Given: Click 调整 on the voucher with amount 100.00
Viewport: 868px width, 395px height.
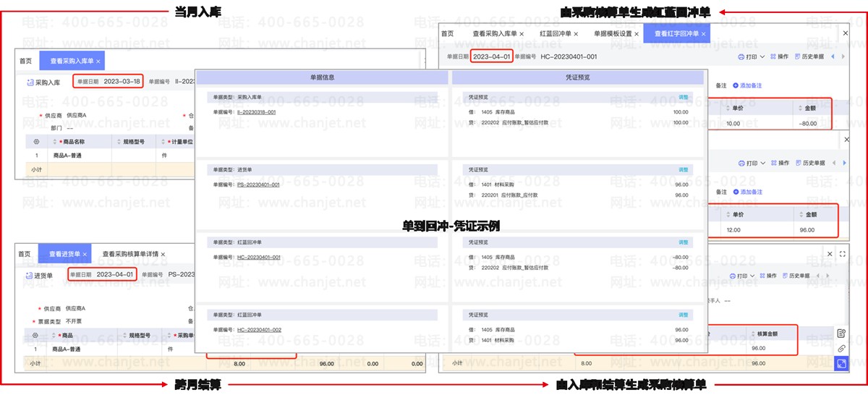Looking at the screenshot, I should pos(683,97).
